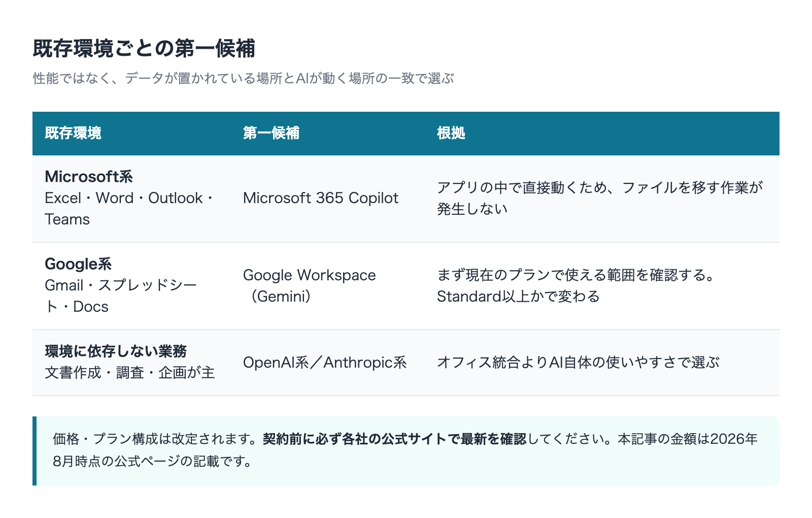The width and height of the screenshot is (812, 518).
Task: Click the 第一候補 column header
Action: [271, 133]
